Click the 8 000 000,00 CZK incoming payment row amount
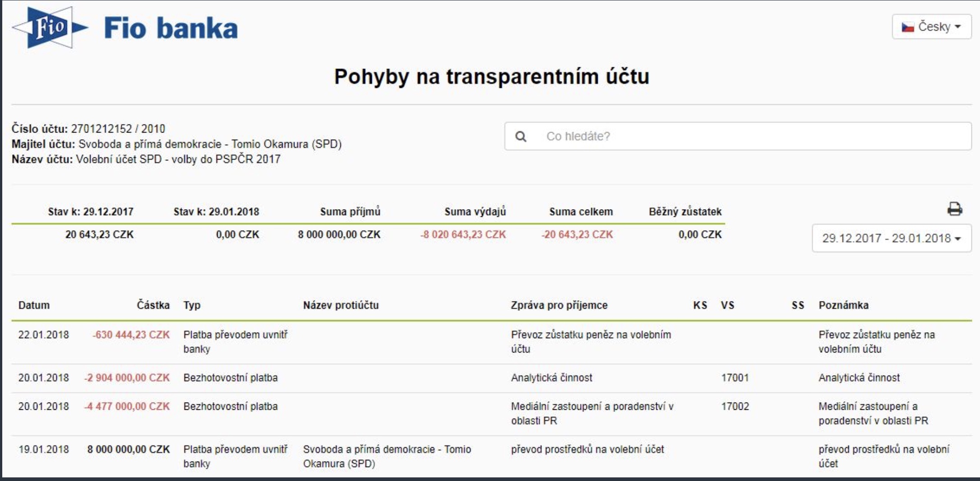 pyautogui.click(x=128, y=449)
